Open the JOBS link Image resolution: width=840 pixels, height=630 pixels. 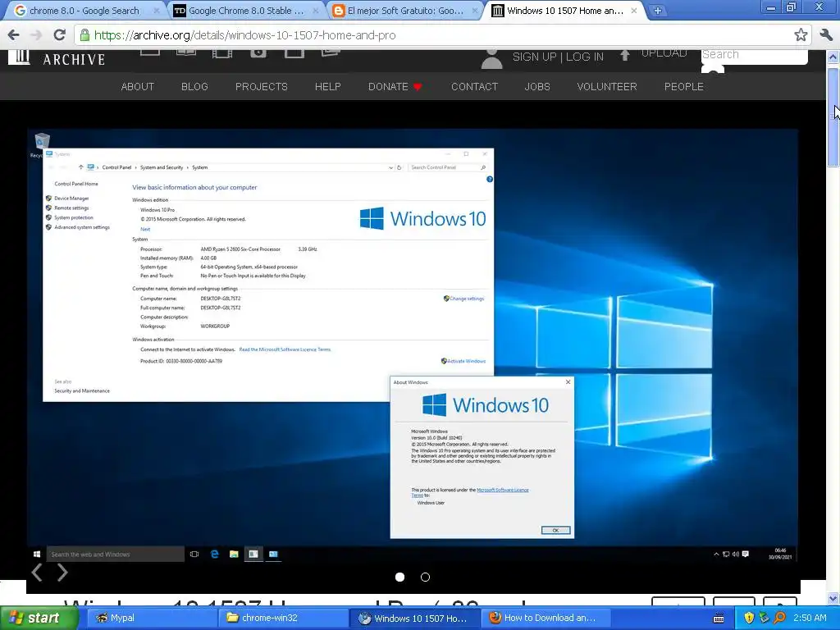click(537, 87)
